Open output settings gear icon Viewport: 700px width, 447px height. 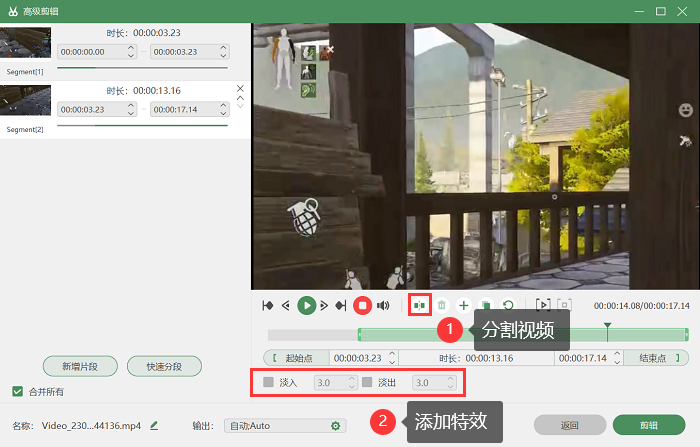pos(336,426)
